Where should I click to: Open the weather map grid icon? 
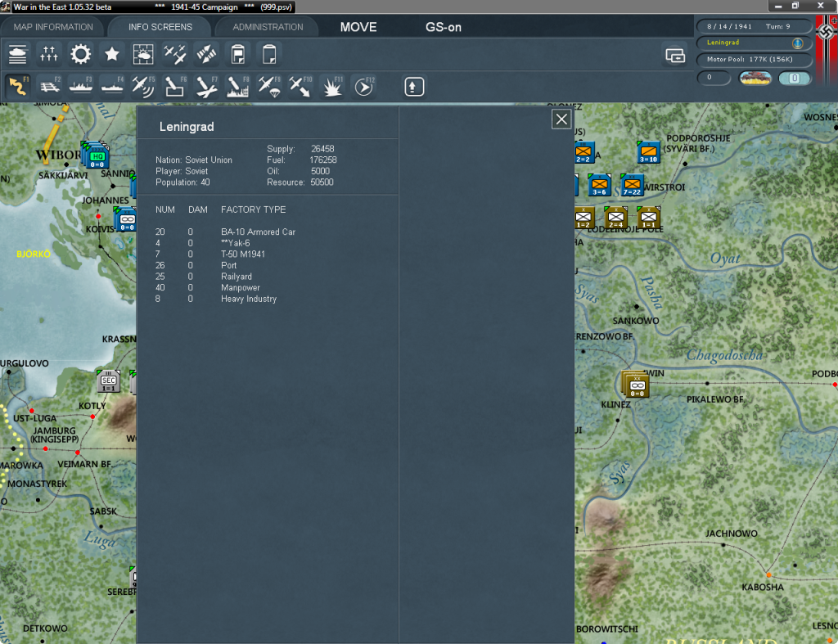(x=143, y=55)
